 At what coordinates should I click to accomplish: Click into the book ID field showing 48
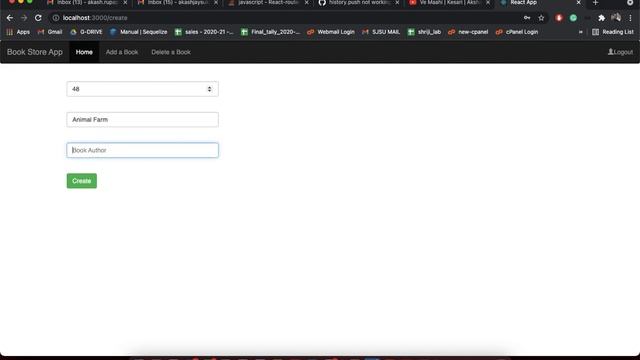coord(142,89)
